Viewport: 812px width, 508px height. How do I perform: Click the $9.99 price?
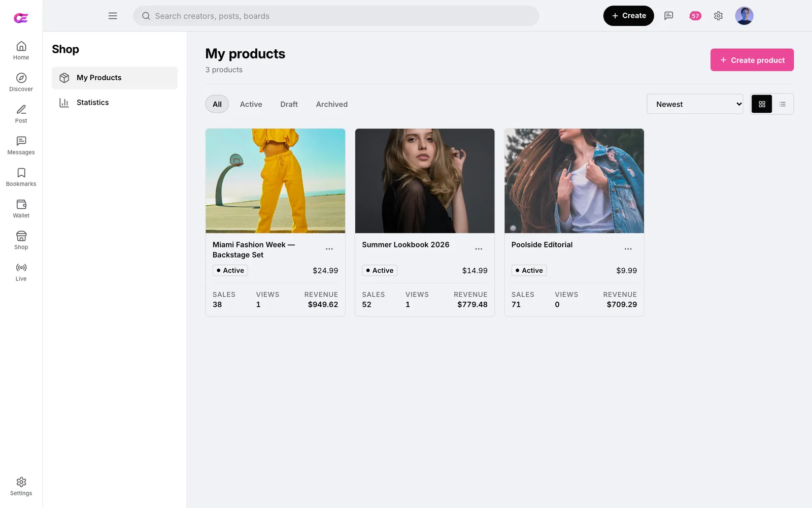pyautogui.click(x=627, y=271)
